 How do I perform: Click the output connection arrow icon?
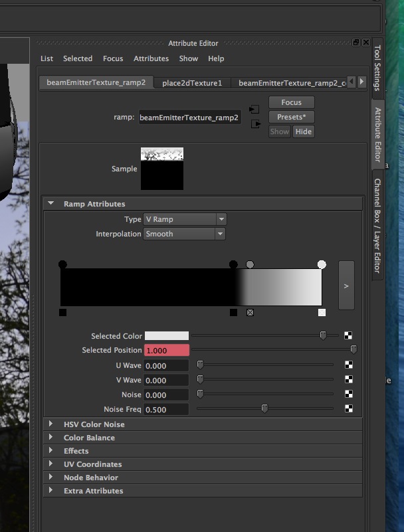[x=255, y=124]
